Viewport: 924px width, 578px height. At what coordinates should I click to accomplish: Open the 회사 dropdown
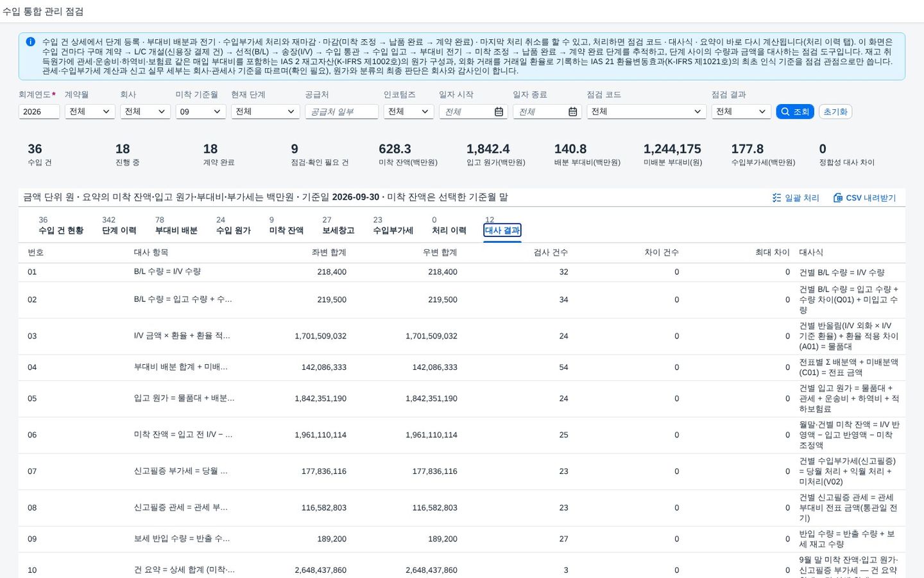[145, 112]
